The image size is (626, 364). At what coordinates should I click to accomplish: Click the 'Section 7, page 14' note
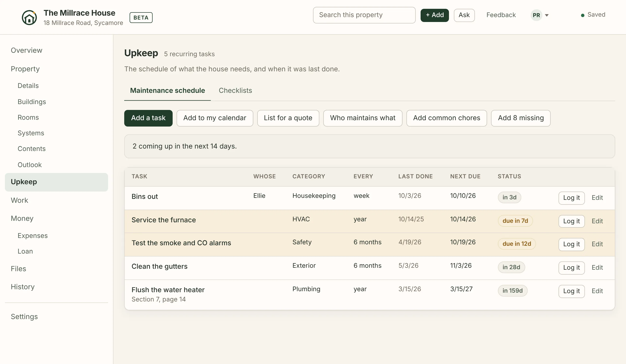(x=158, y=299)
